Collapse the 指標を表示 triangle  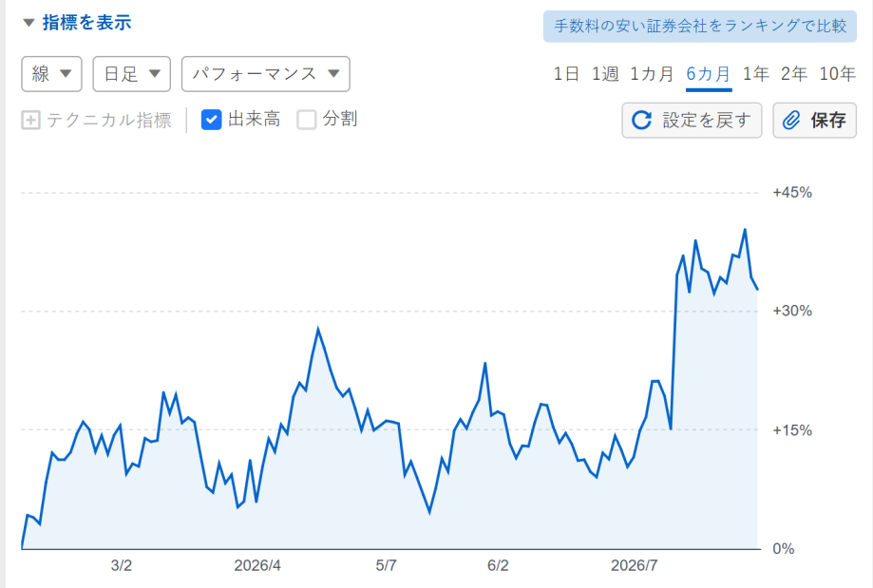tap(28, 23)
